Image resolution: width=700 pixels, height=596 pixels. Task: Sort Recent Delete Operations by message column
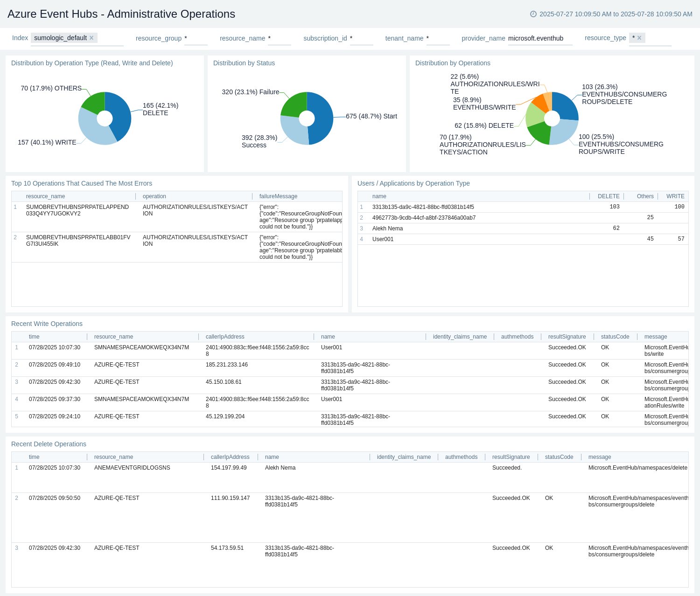(600, 457)
